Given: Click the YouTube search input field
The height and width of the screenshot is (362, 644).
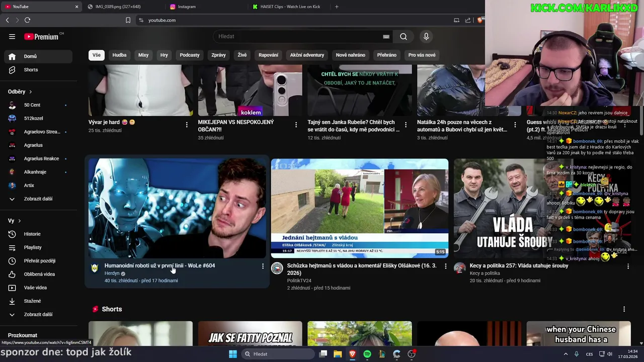Looking at the screenshot, I should point(299,36).
